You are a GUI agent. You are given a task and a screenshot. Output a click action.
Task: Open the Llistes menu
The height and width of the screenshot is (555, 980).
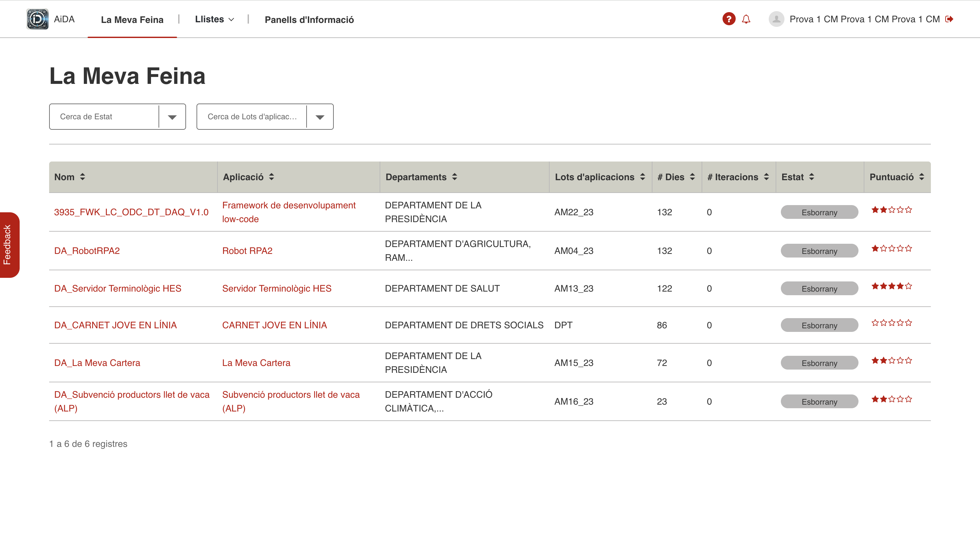coord(215,19)
